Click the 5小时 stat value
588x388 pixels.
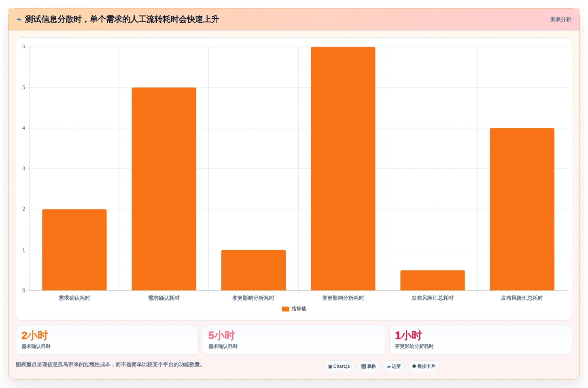point(221,335)
